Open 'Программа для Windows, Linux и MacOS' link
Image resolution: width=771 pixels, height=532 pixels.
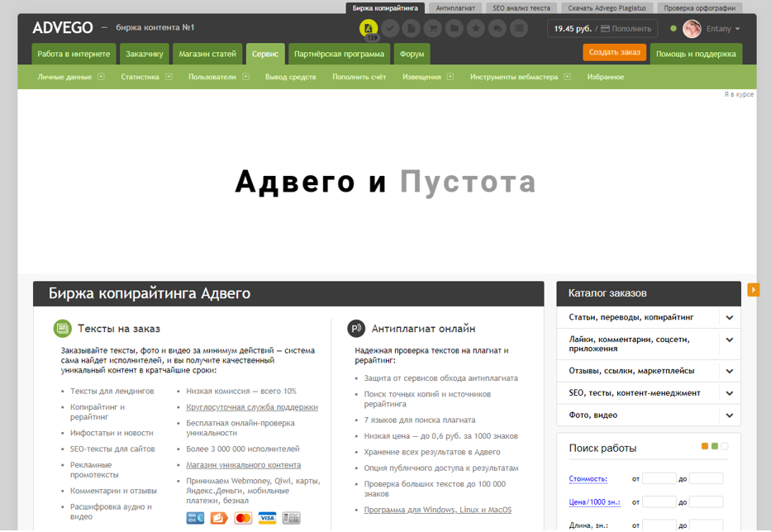point(438,510)
